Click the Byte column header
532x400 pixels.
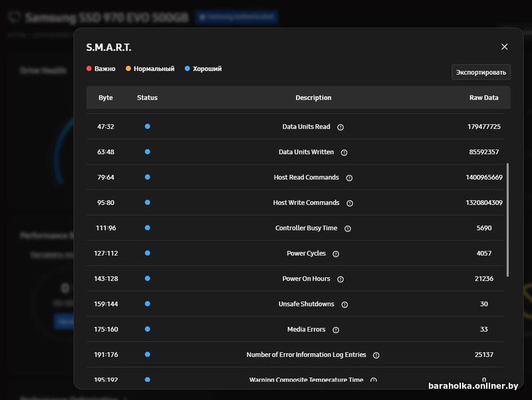pyautogui.click(x=106, y=98)
